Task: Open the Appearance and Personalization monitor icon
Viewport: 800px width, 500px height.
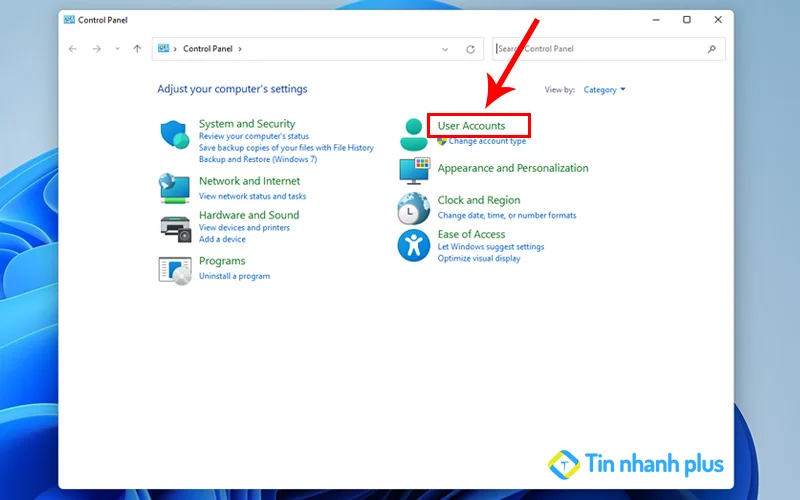Action: (413, 171)
